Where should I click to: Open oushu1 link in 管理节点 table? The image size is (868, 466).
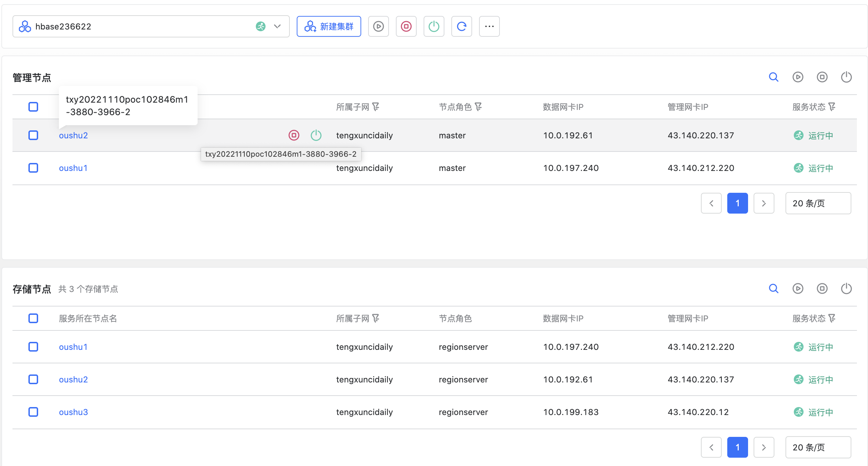coord(73,168)
